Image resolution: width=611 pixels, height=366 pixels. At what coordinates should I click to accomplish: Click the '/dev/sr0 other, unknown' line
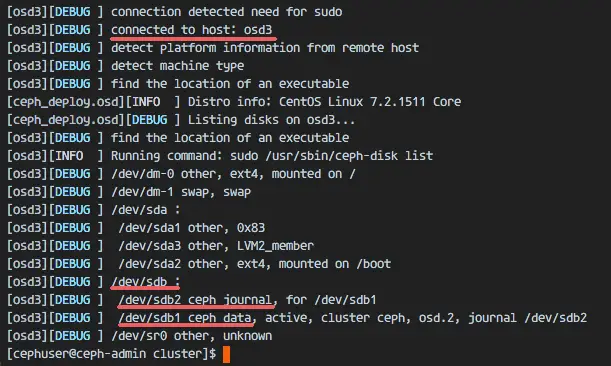point(191,336)
